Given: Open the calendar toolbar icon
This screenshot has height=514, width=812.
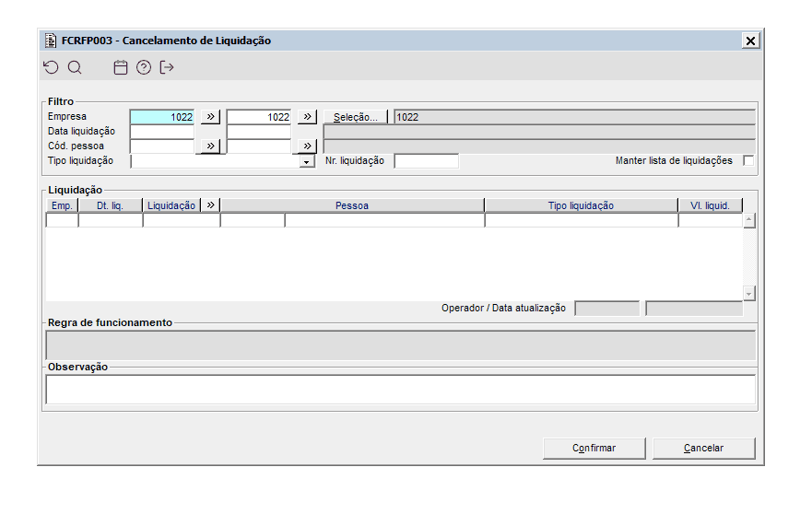Looking at the screenshot, I should (121, 67).
